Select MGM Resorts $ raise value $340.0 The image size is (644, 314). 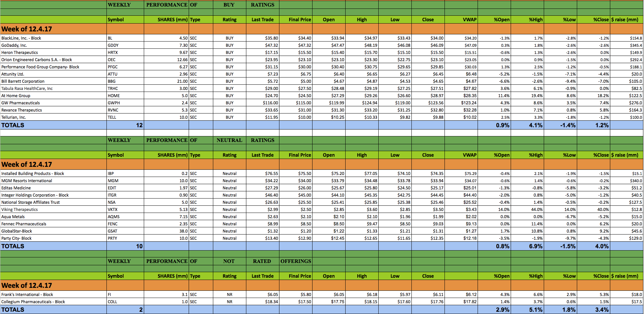pos(627,181)
